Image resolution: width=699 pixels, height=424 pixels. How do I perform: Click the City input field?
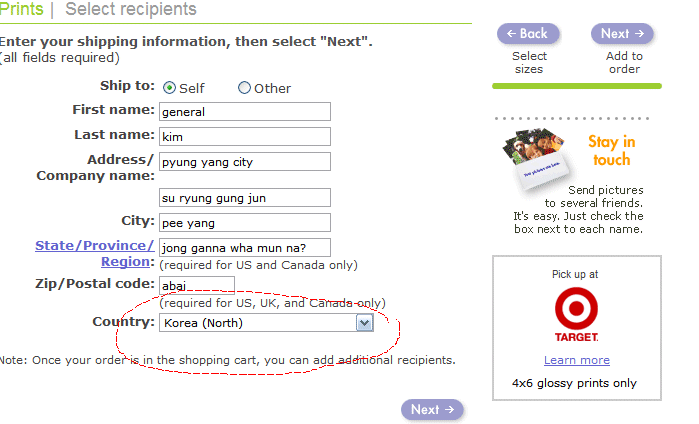(x=244, y=222)
